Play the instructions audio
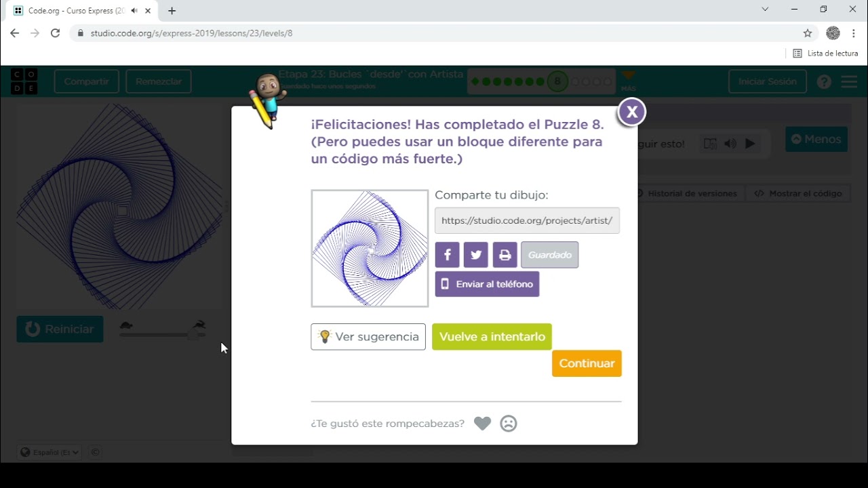Screen dimensions: 868x488 [x=750, y=144]
